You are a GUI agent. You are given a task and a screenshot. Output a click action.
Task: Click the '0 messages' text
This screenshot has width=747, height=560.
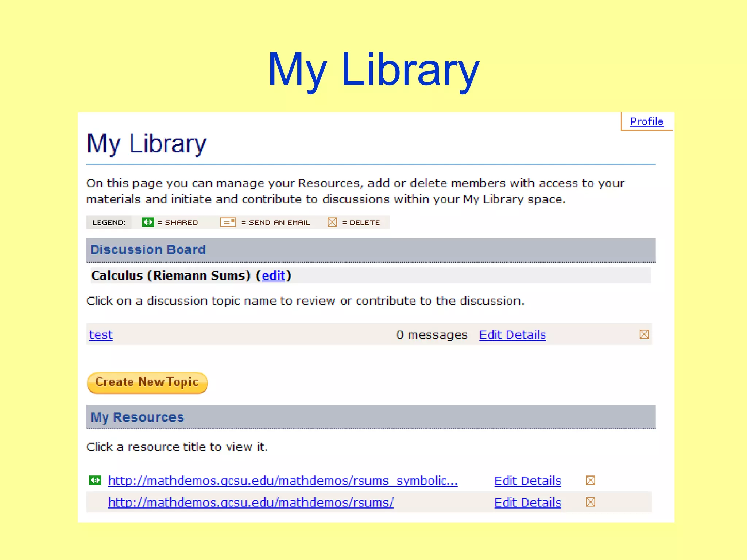[x=432, y=334]
